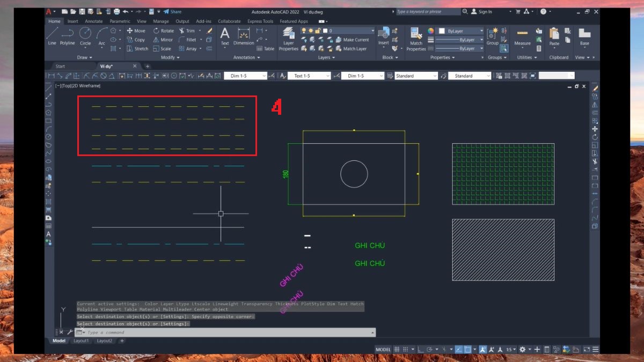This screenshot has height=362, width=644.
Task: Open the Express Tools ribbon tab
Action: click(260, 21)
